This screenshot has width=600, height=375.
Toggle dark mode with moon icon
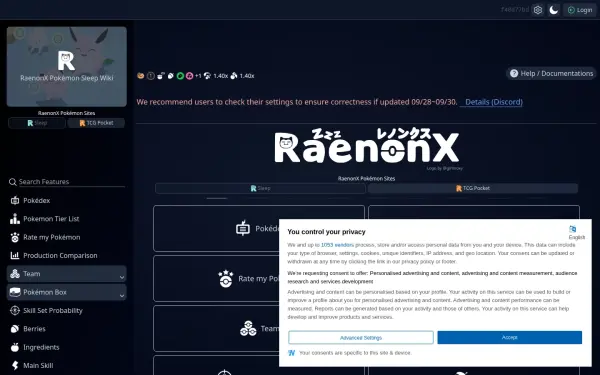click(553, 10)
